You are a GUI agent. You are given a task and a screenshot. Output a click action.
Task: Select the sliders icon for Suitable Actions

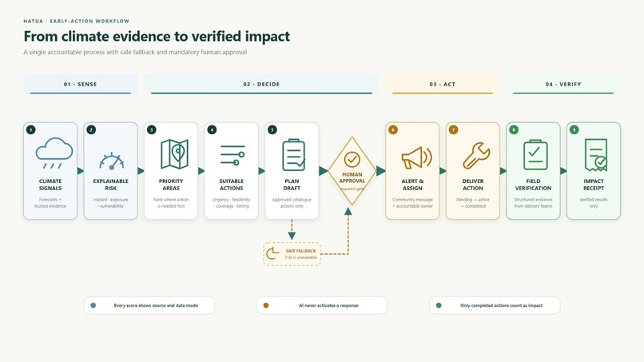[x=232, y=155]
